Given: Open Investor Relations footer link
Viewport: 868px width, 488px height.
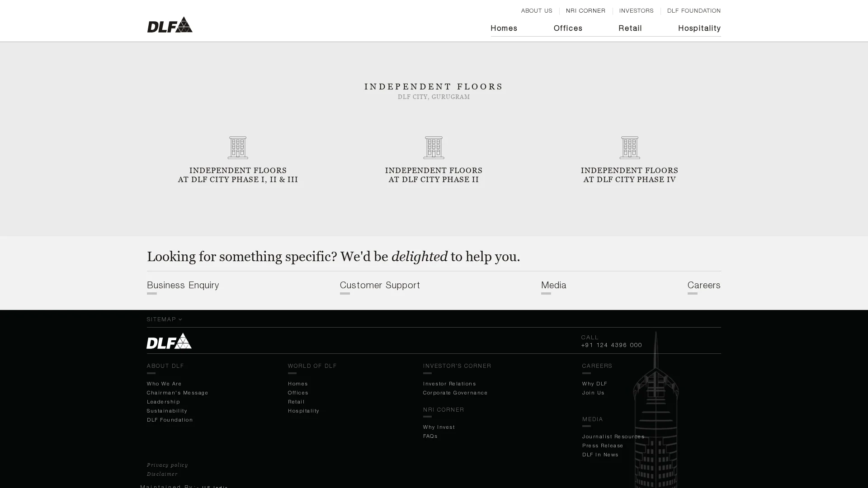Looking at the screenshot, I should pos(449,384).
